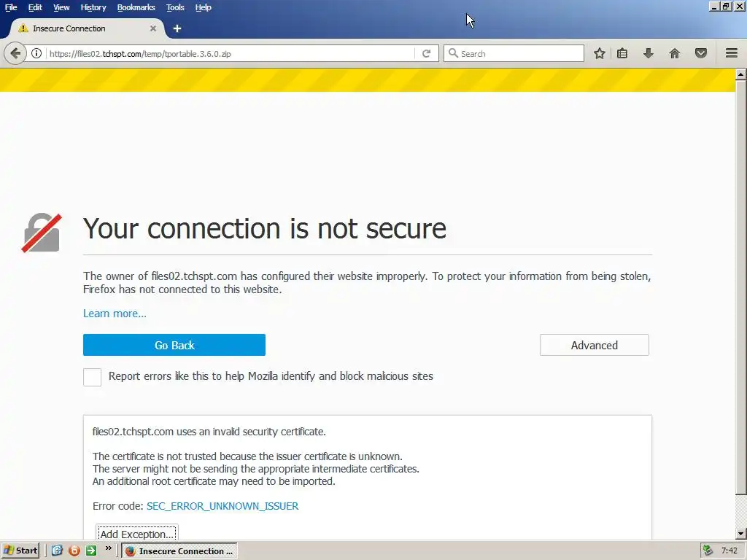Open the Bookmarks menu

136,7
